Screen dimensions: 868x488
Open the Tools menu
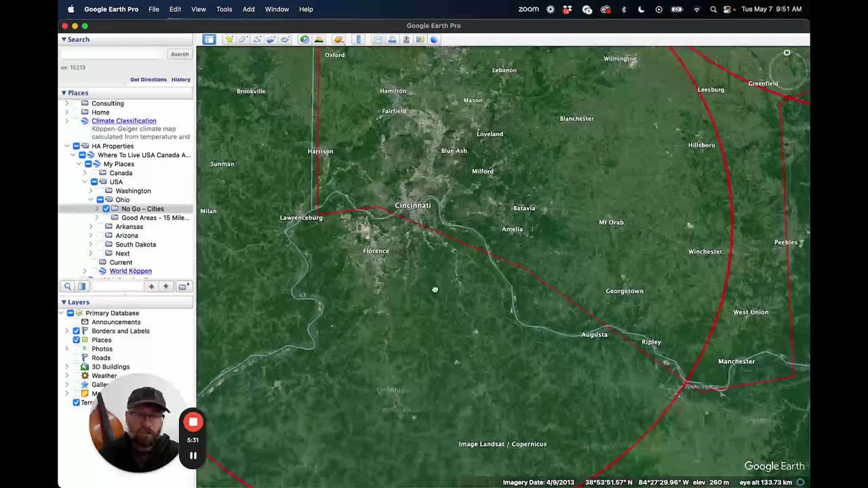point(224,9)
